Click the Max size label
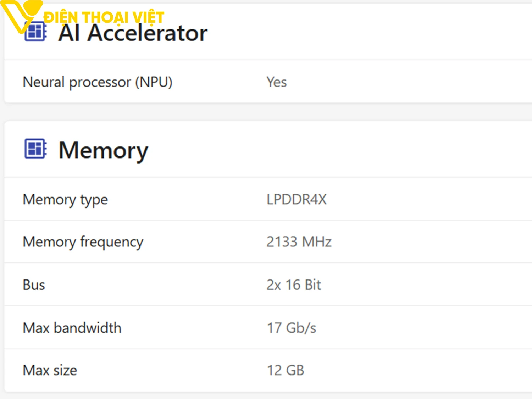 (50, 371)
